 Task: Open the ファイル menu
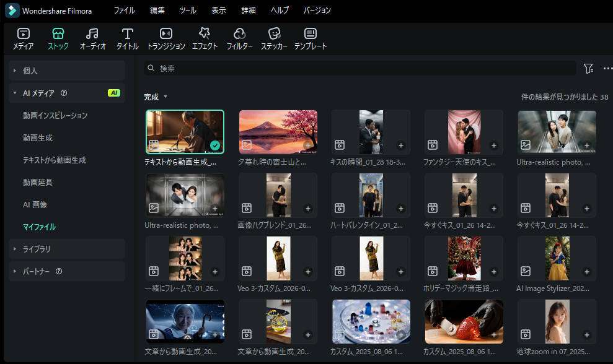click(x=125, y=10)
